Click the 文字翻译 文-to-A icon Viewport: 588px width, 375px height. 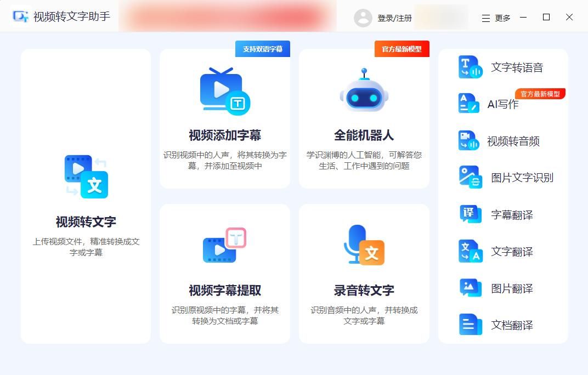tap(470, 251)
